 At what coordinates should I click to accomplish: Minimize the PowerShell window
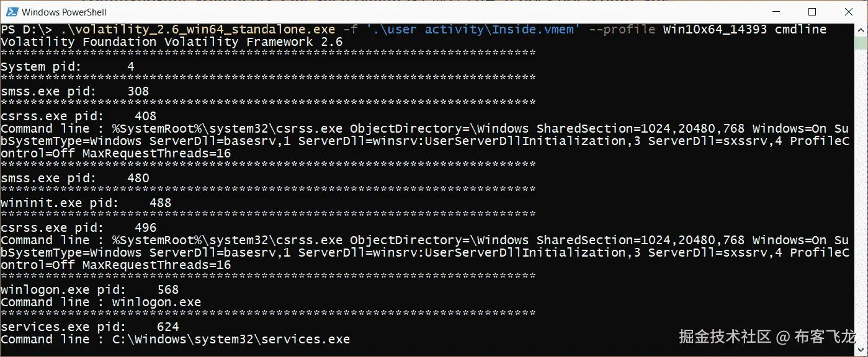(776, 12)
